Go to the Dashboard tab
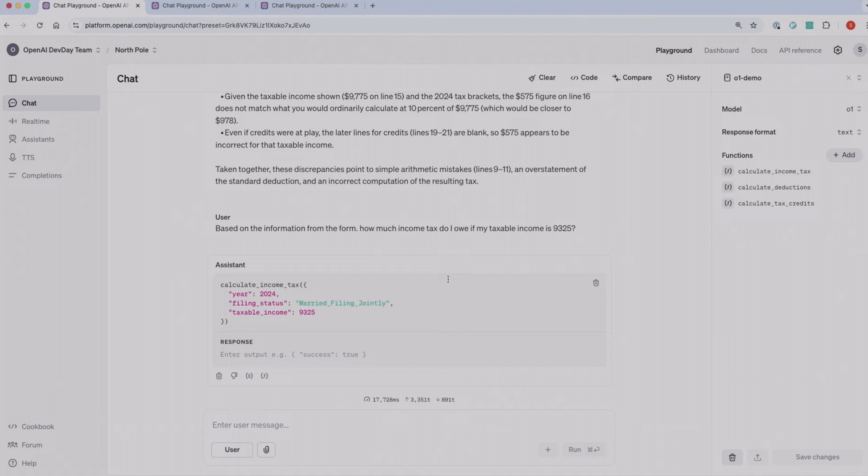This screenshot has width=868, height=476. pyautogui.click(x=721, y=50)
